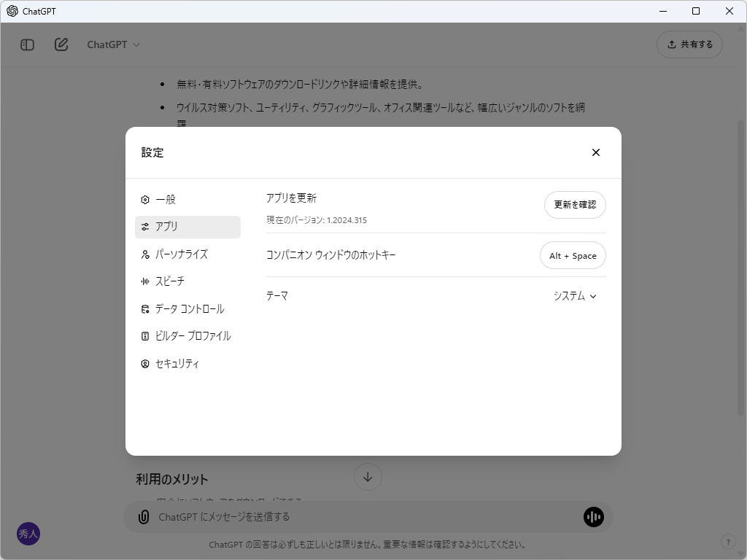Change hotkey via Alt + Space button
Image resolution: width=747 pixels, height=560 pixels.
tap(573, 255)
